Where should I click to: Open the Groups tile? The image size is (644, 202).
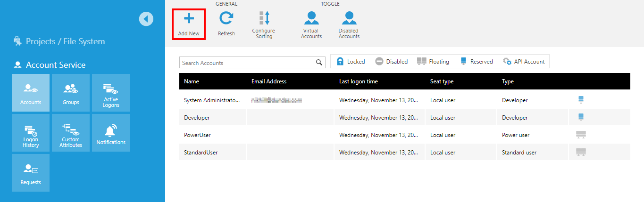(71, 93)
